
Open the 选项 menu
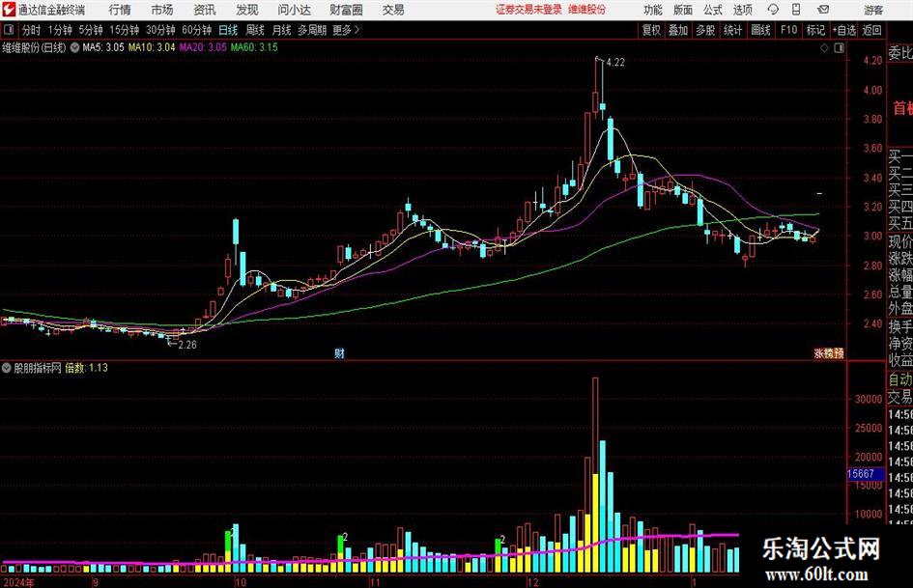(x=742, y=10)
